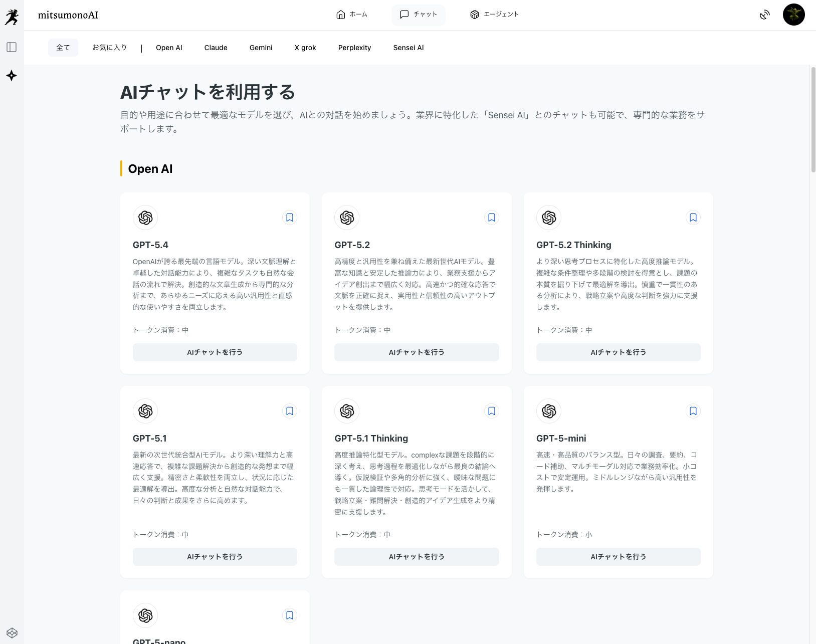Filter models by Gemini tab

(261, 48)
